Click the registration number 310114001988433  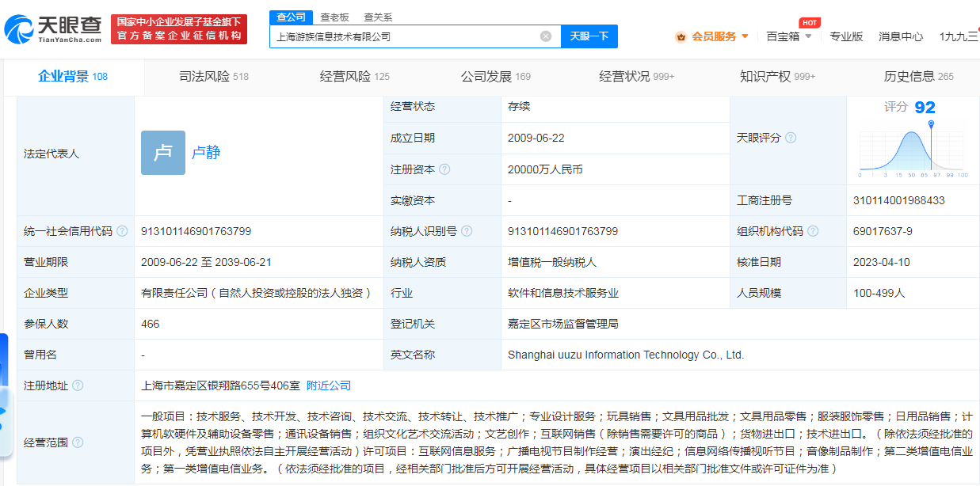pyautogui.click(x=899, y=200)
